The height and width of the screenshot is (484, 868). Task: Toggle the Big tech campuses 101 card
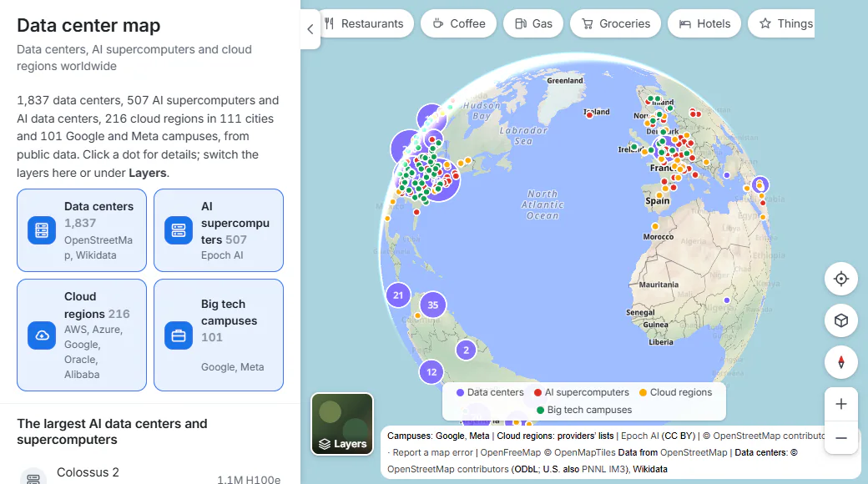coord(219,335)
